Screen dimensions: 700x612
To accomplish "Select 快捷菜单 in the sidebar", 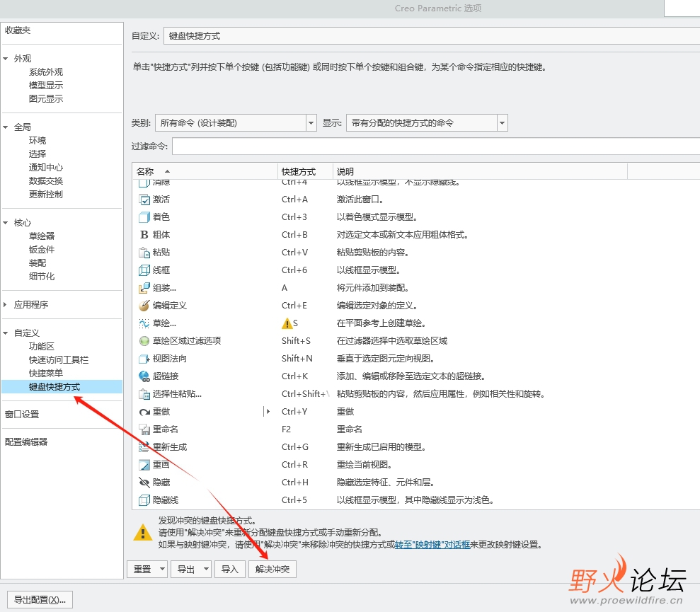I will tap(46, 373).
